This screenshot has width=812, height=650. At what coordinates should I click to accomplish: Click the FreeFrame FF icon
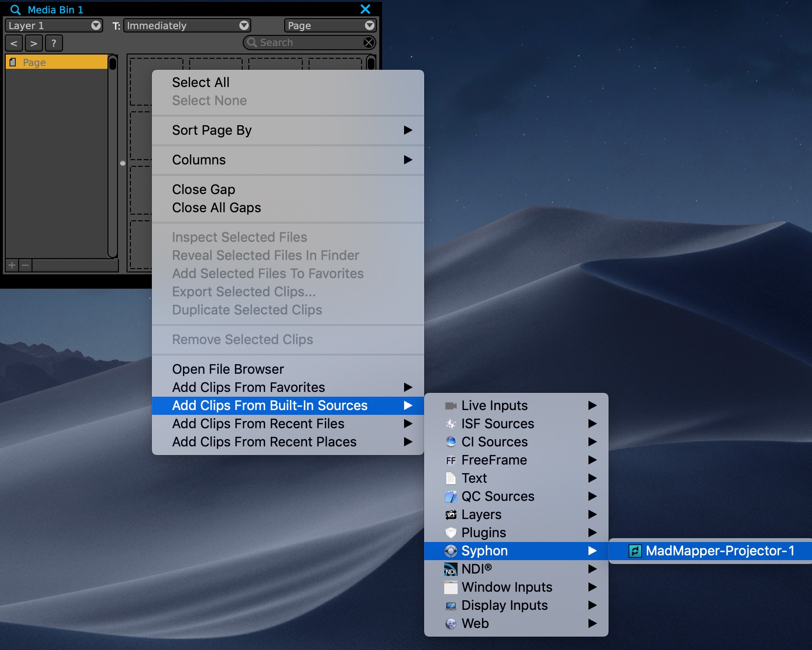click(450, 460)
